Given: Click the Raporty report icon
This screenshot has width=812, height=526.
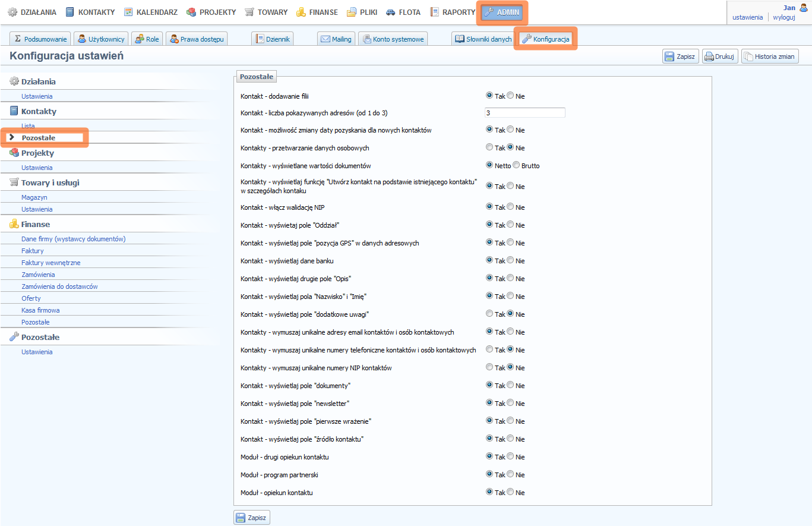Looking at the screenshot, I should [x=435, y=12].
